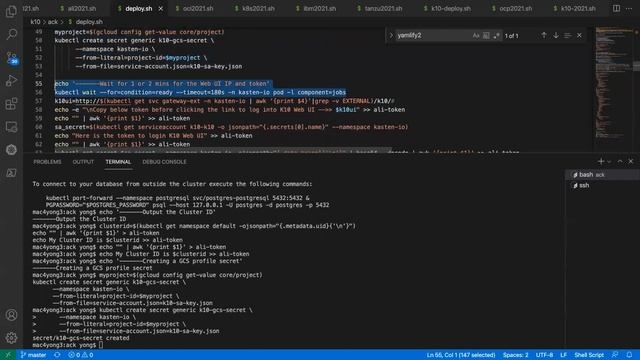
Task: Open the Accounts menu icon
Action: pos(11,315)
